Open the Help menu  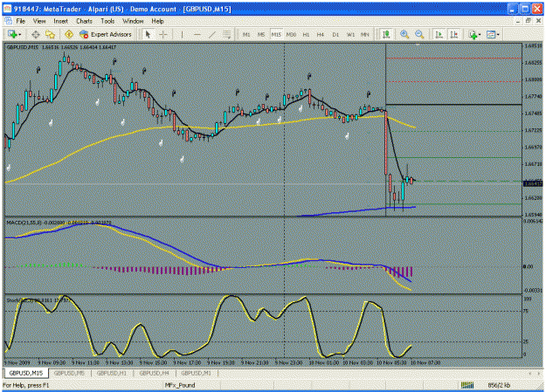[157, 21]
